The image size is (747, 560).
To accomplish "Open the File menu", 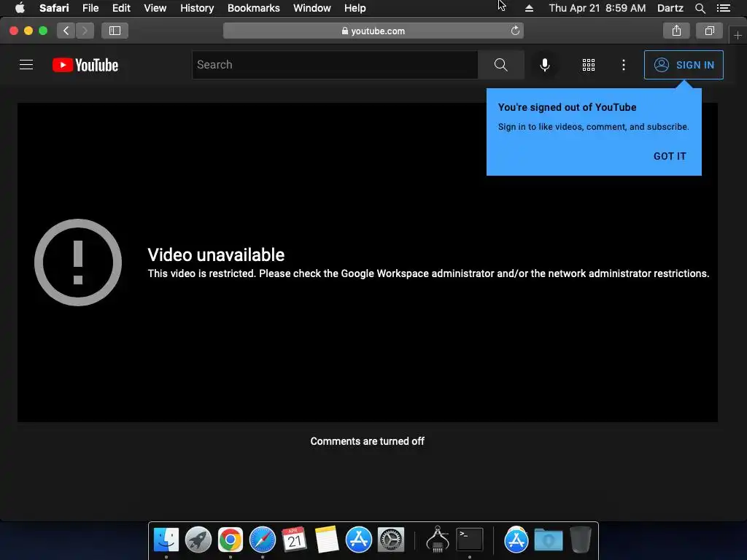I will click(90, 8).
